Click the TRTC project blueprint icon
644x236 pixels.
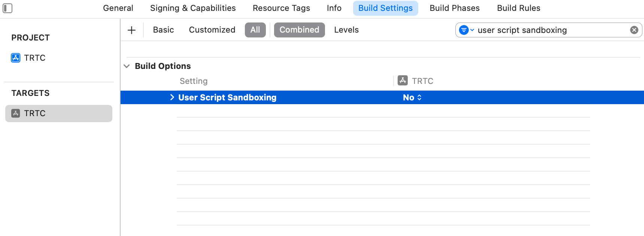16,58
